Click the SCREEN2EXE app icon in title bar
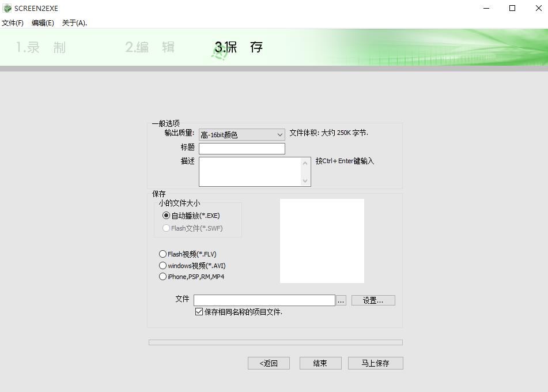548x392 pixels. (7, 8)
